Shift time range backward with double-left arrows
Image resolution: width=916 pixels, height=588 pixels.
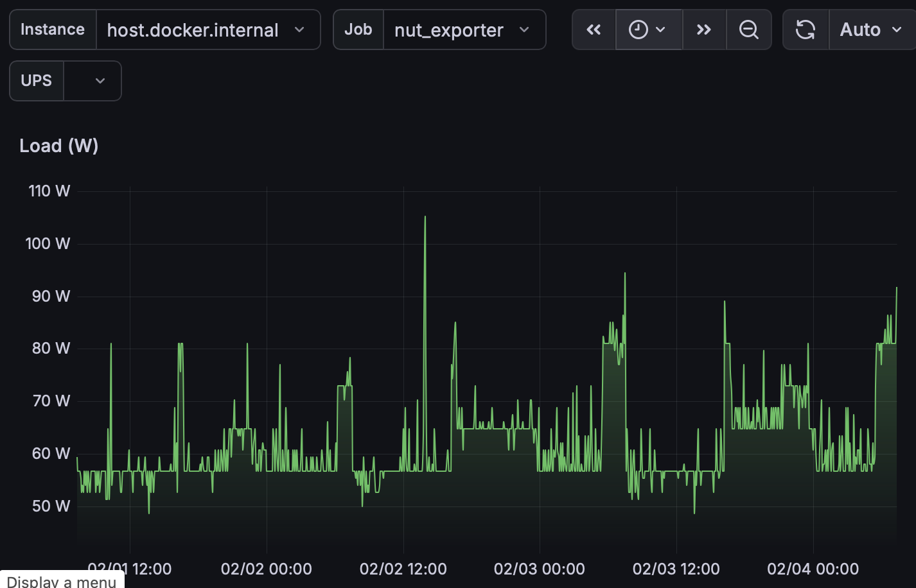click(594, 30)
